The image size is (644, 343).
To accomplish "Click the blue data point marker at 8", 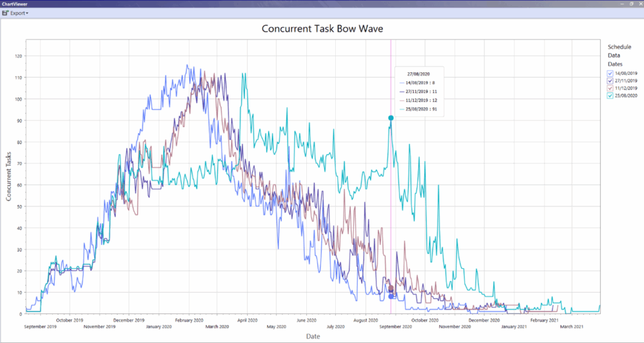I will click(391, 297).
